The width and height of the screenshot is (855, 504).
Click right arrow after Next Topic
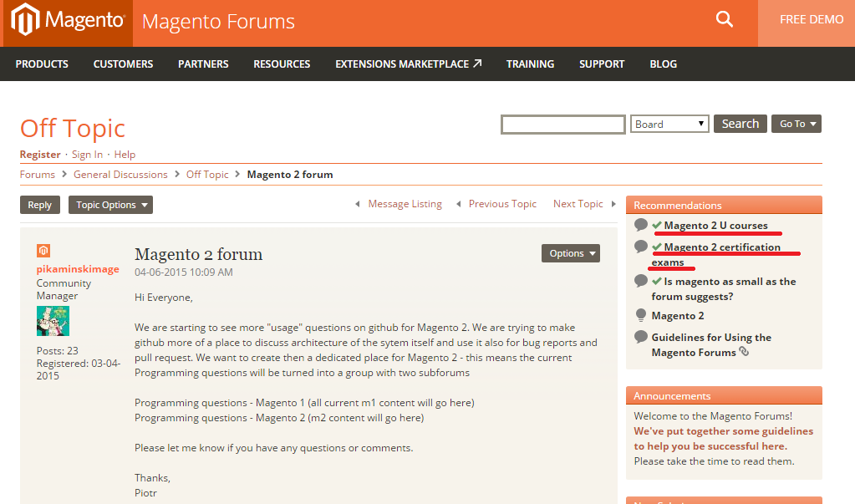coord(613,204)
